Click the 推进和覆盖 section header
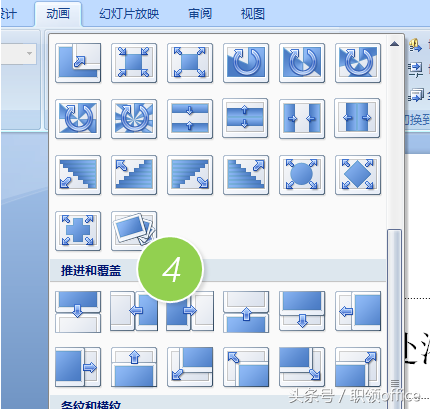This screenshot has width=430, height=409. (91, 270)
